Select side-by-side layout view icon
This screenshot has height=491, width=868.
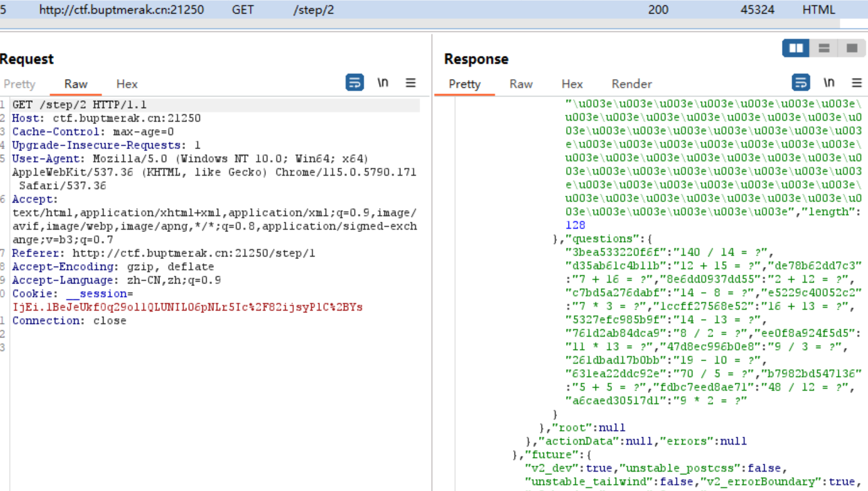795,48
